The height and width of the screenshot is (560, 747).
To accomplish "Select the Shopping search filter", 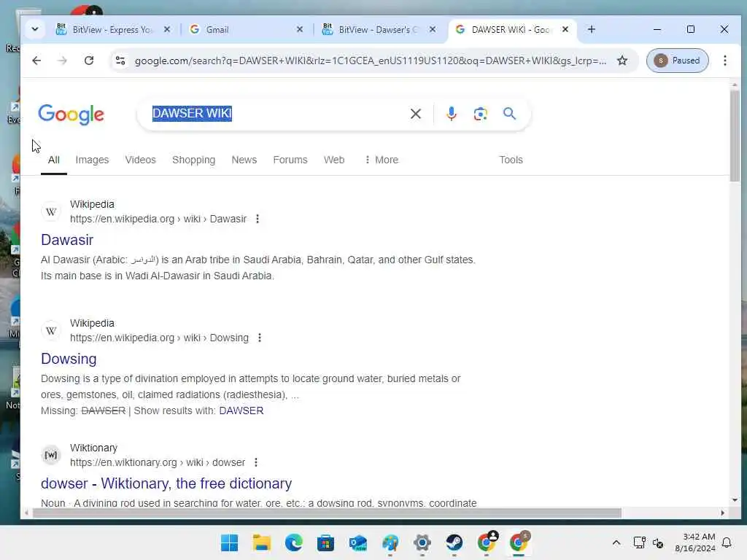I will (x=193, y=160).
